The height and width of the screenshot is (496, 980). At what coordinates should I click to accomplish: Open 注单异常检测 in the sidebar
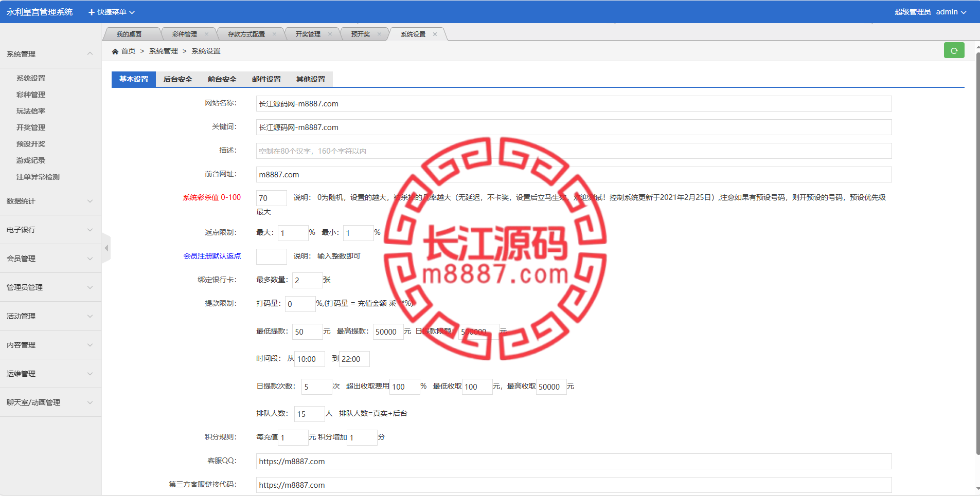(x=38, y=177)
